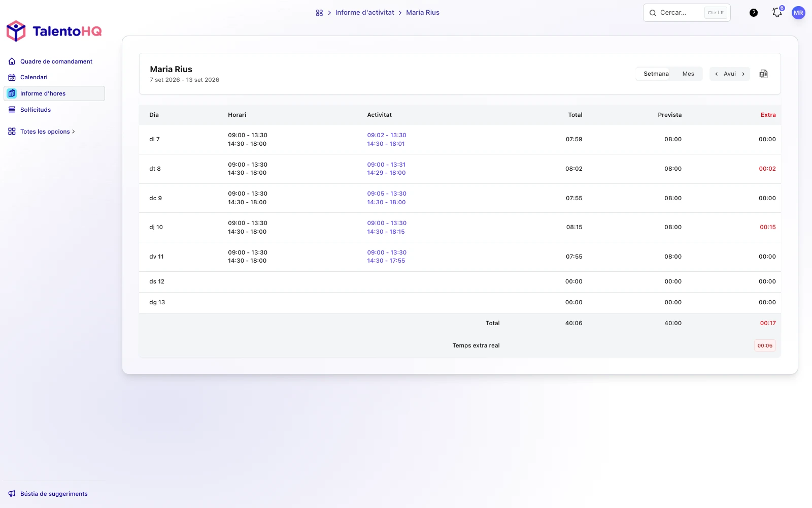Open Informe d'activitat breadcrumb link
This screenshot has width=812, height=508.
(x=364, y=13)
